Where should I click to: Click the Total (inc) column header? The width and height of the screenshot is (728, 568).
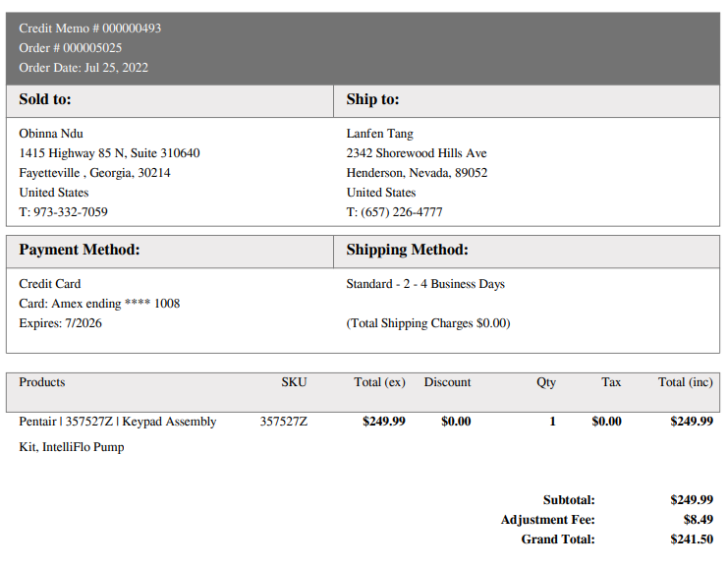click(x=686, y=382)
